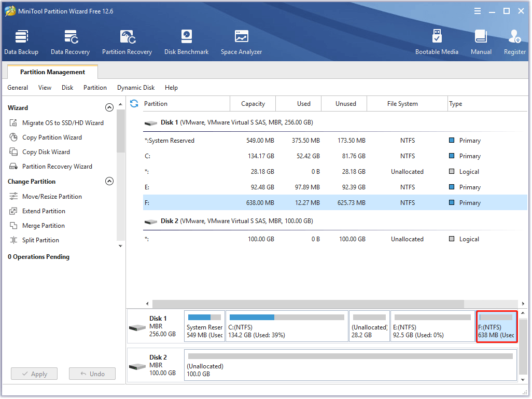Open Partition Recovery from toolbar

click(x=127, y=42)
